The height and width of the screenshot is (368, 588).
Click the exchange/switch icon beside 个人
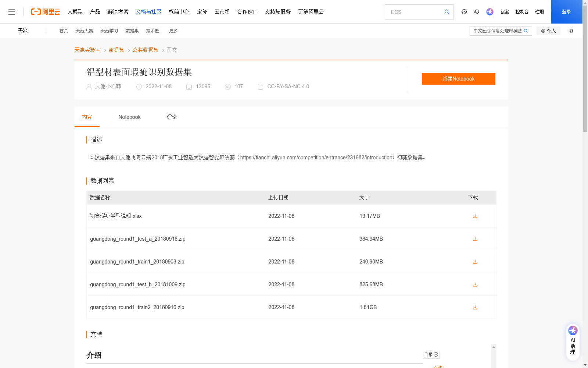pyautogui.click(x=571, y=31)
